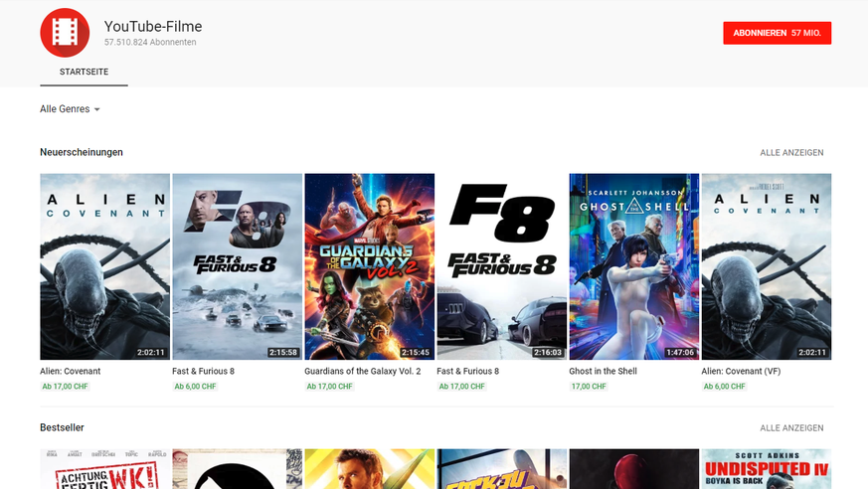Open the Ghost in the Shell poster
The height and width of the screenshot is (489, 868).
tap(633, 266)
